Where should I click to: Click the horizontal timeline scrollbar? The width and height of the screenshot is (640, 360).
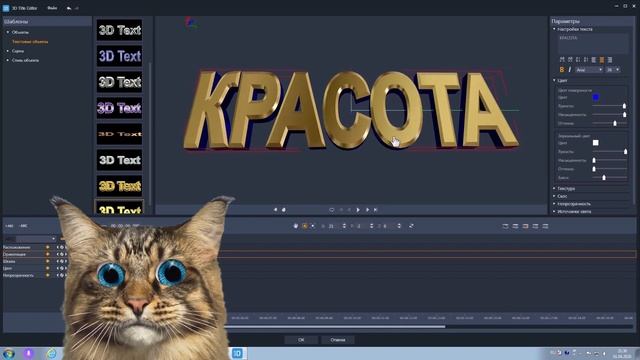335,327
